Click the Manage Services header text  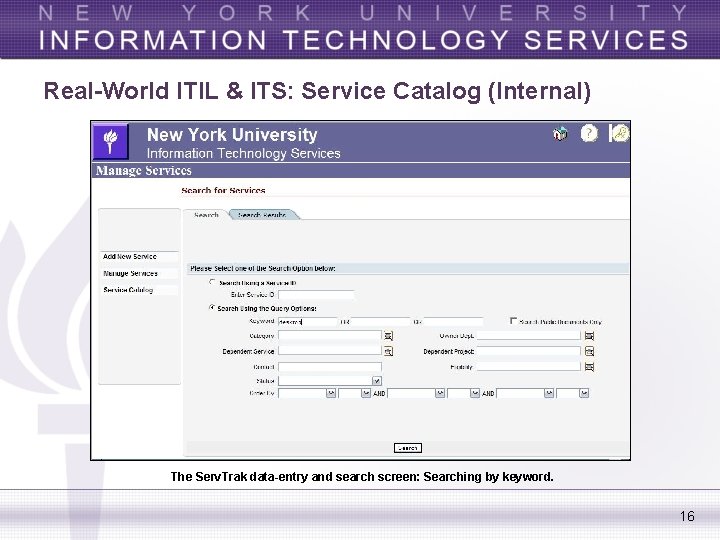[x=143, y=170]
